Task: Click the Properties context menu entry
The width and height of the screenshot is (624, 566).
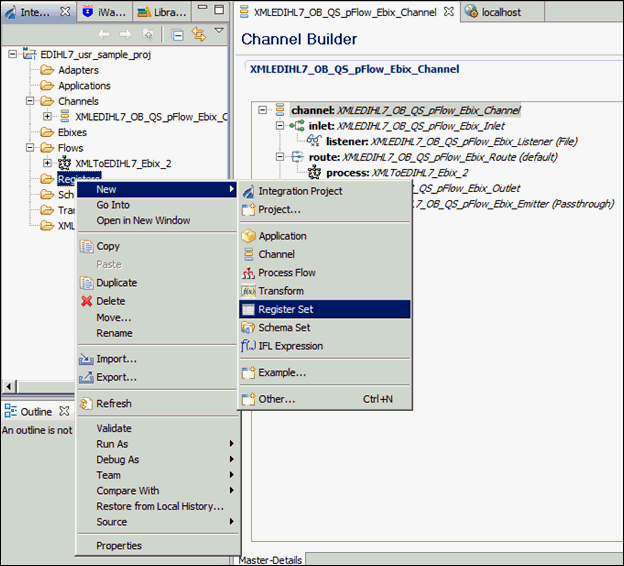Action: (118, 546)
